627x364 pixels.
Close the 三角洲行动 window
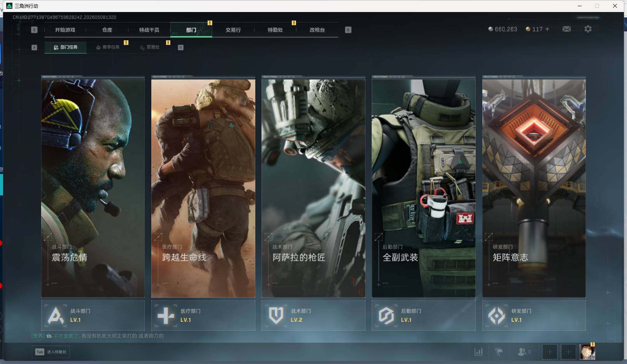pyautogui.click(x=615, y=6)
